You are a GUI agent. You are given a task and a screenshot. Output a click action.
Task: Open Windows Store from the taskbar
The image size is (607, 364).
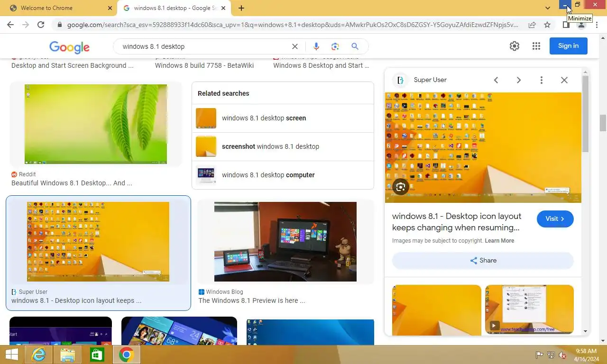click(x=97, y=355)
